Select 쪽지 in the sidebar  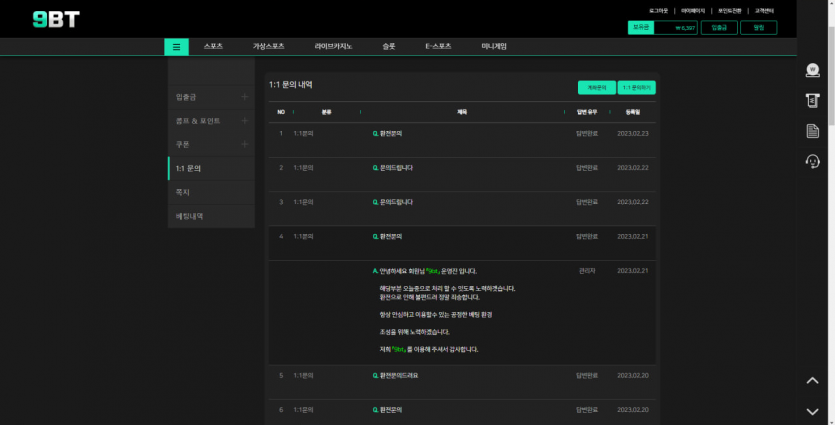coord(183,192)
